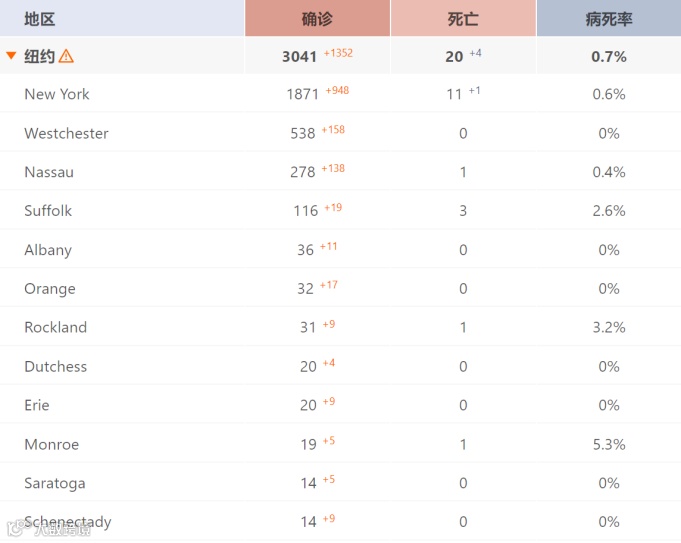Choose the Nassau county entry

49,172
